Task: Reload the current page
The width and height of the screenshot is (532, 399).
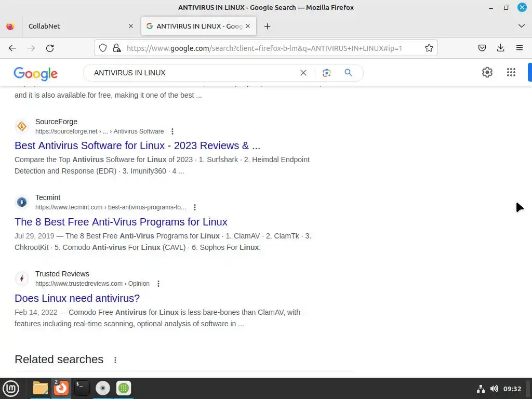Action: coord(50,48)
